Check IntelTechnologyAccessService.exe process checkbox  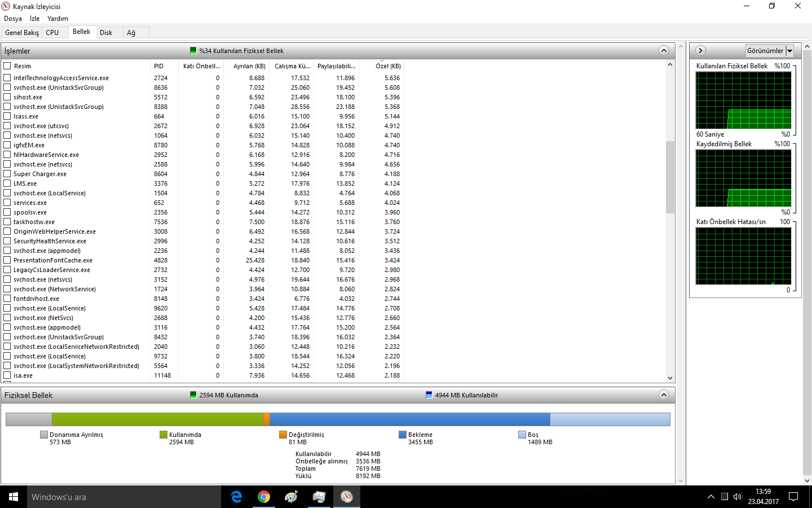[7, 78]
